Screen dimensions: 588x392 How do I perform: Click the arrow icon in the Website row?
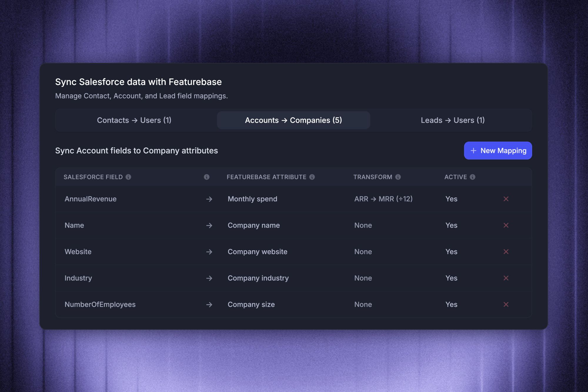pos(209,252)
